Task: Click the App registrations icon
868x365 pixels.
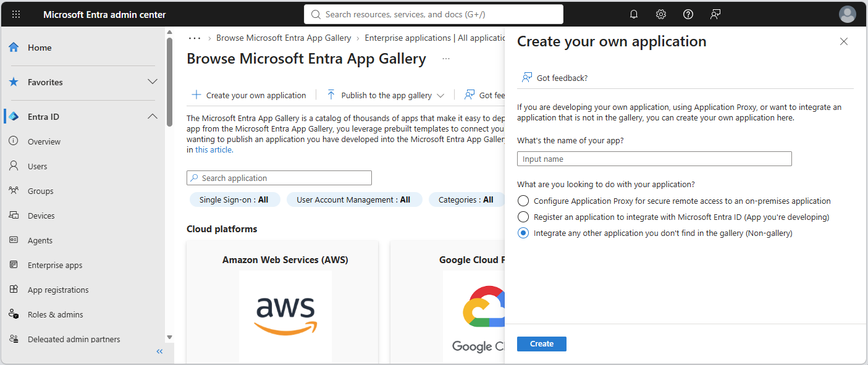Action: (x=14, y=290)
